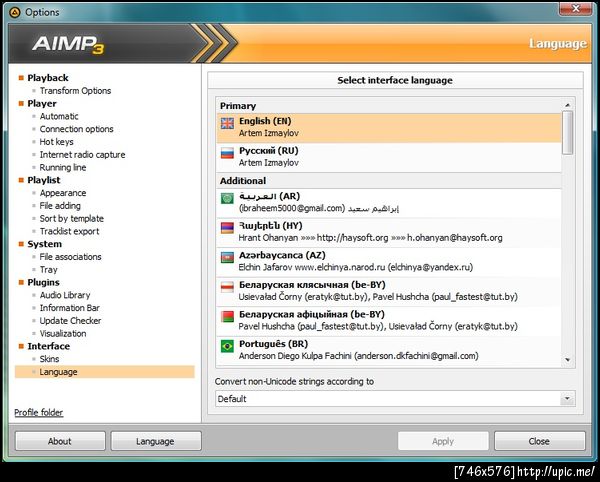Open Visualization plugin settings
This screenshot has height=482, width=600.
pyautogui.click(x=63, y=334)
